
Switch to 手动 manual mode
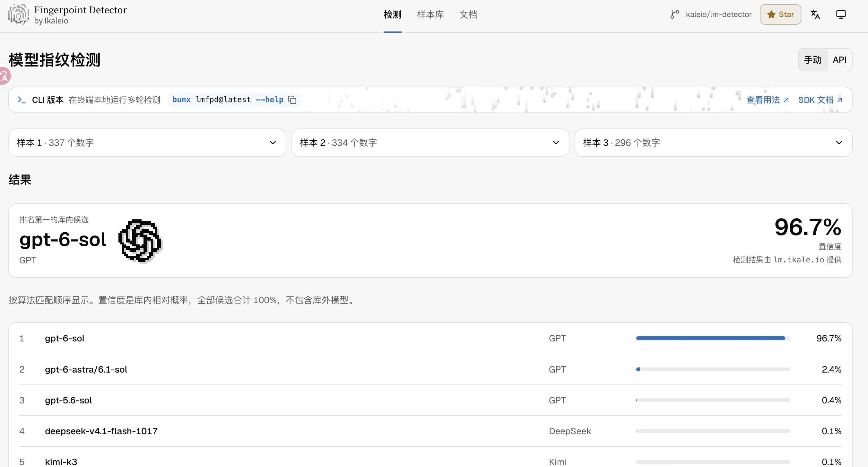click(x=812, y=60)
